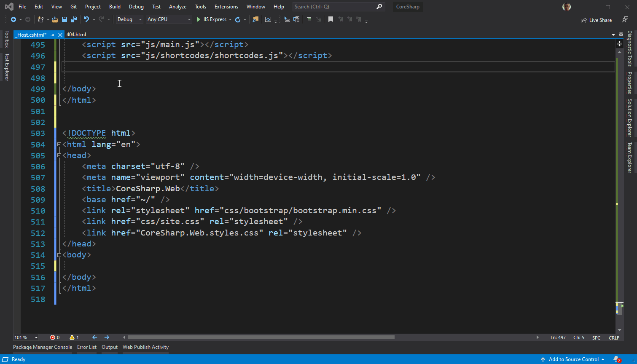Click Add to Source Control
Screen dimensions: 637x364
pyautogui.click(x=573, y=359)
